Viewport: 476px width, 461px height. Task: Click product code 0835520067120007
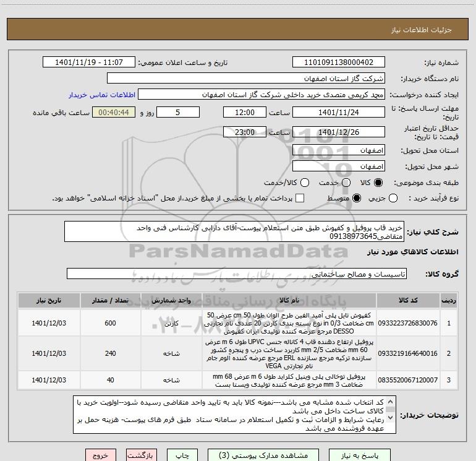(408, 380)
